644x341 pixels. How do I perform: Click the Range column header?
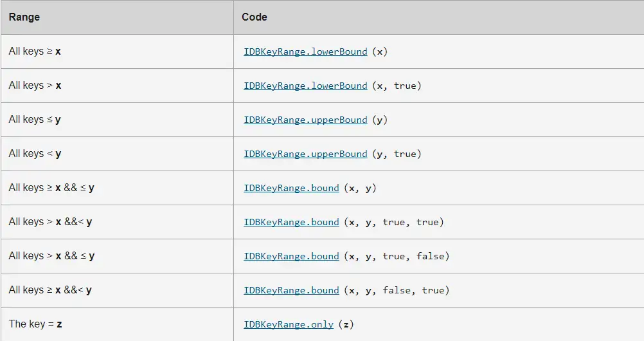[x=117, y=17]
